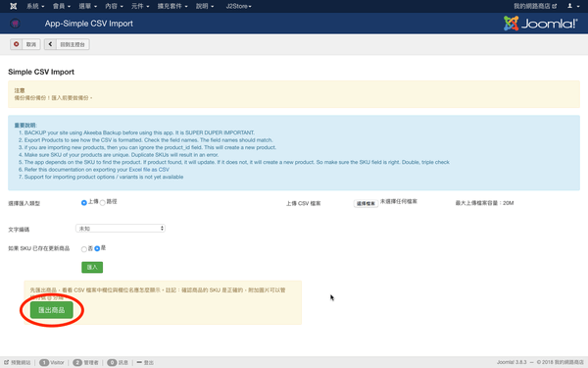The height and width of the screenshot is (368, 588).
Task: Click the back chevron icon in toolbar
Action: (50, 44)
